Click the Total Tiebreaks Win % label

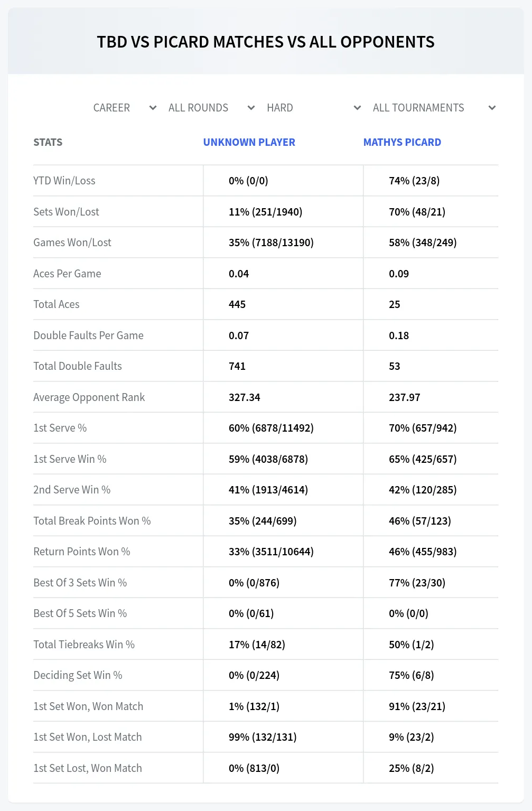pos(84,645)
